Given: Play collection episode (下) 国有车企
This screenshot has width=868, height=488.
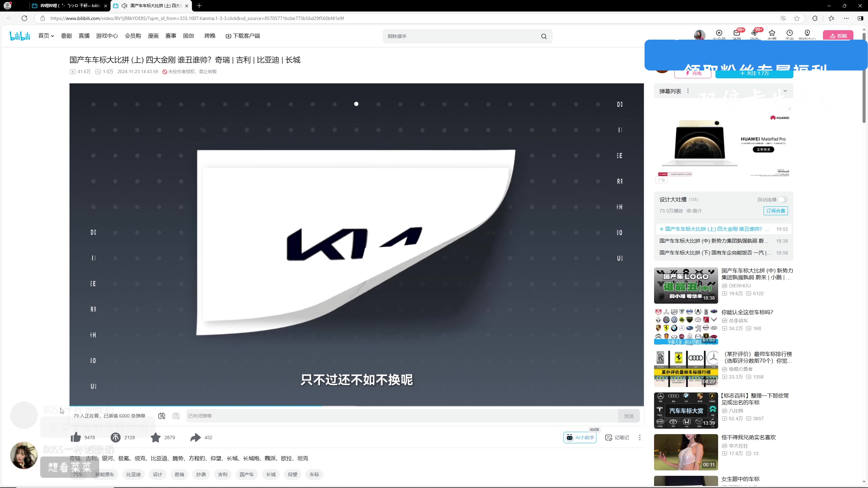Looking at the screenshot, I should click(x=724, y=253).
